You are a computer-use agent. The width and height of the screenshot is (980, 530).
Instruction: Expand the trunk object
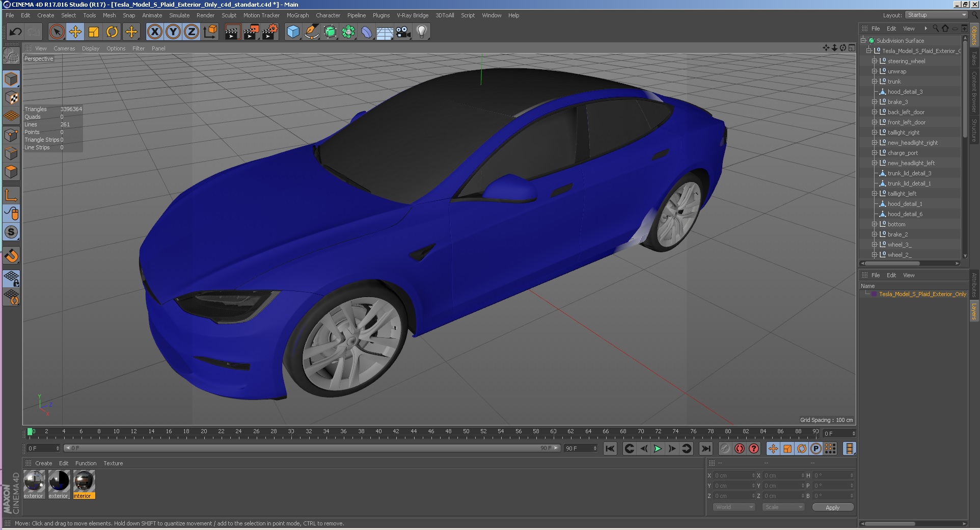(875, 82)
